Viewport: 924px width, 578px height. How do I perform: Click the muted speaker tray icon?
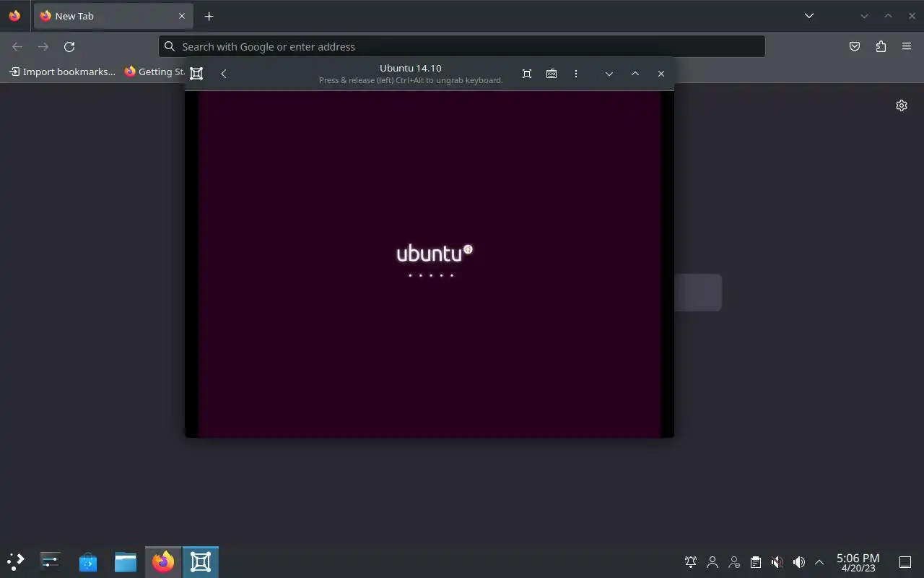click(x=777, y=562)
